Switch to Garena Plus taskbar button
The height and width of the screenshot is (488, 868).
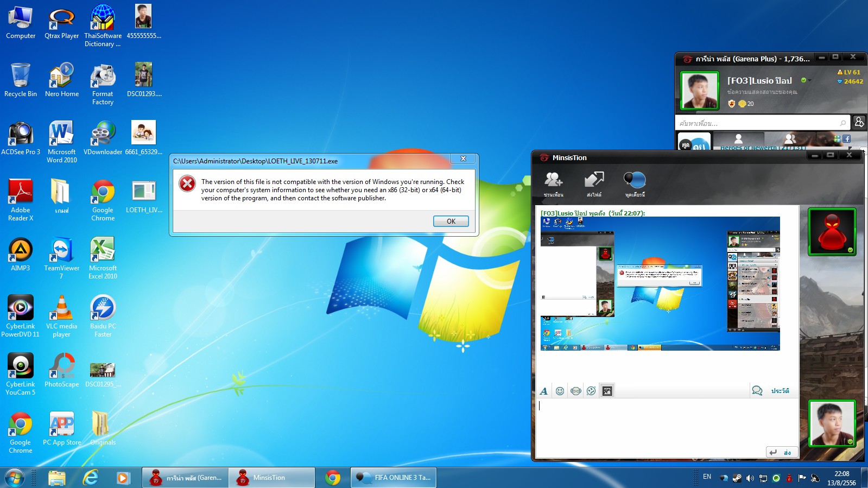pos(185,478)
